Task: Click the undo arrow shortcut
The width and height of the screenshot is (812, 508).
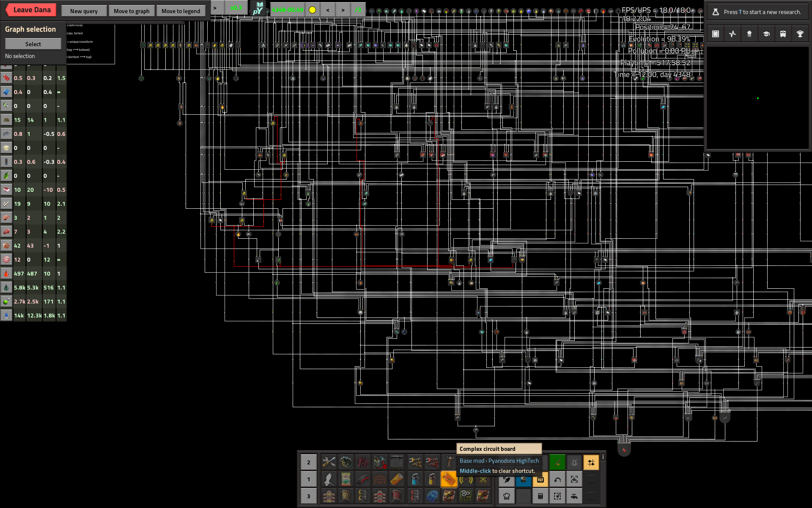Action: (557, 480)
